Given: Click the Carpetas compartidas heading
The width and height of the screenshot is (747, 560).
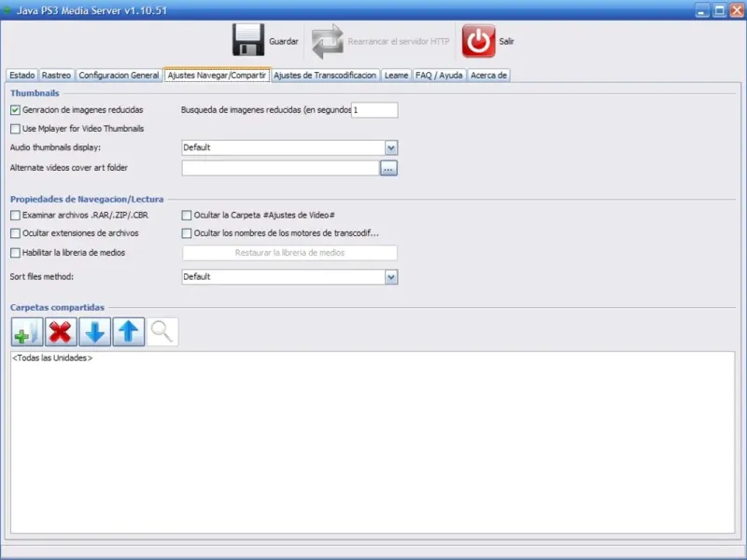Looking at the screenshot, I should coord(57,308).
